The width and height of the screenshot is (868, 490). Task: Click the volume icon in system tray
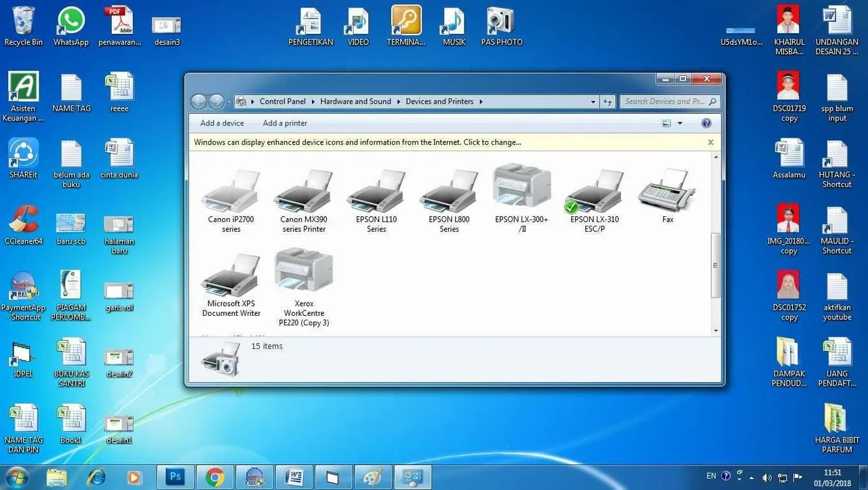point(767,477)
